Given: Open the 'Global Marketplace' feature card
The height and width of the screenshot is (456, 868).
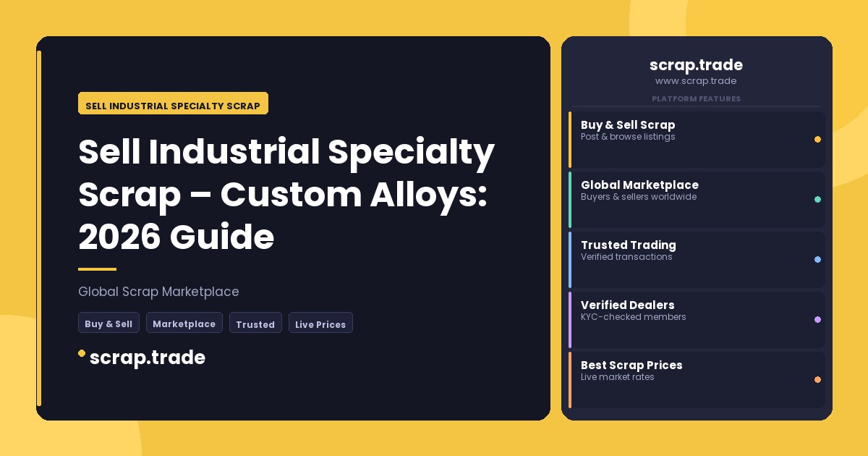Looking at the screenshot, I should [697, 199].
